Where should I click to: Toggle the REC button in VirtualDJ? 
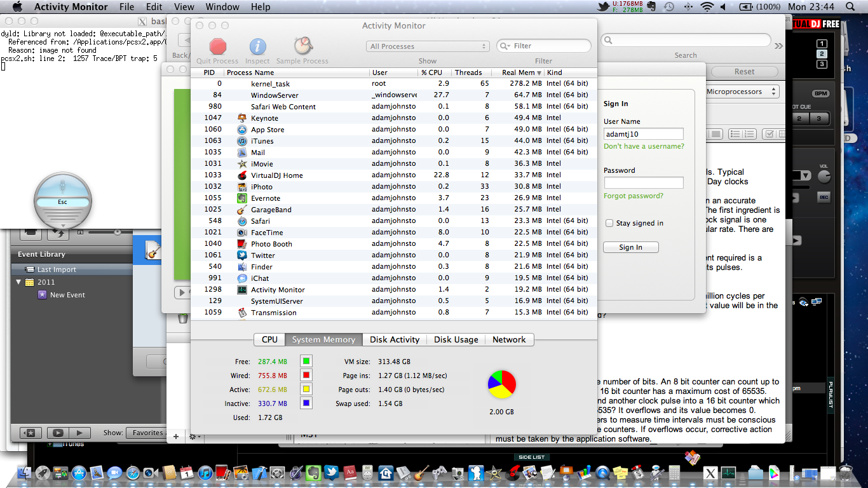pos(824,198)
